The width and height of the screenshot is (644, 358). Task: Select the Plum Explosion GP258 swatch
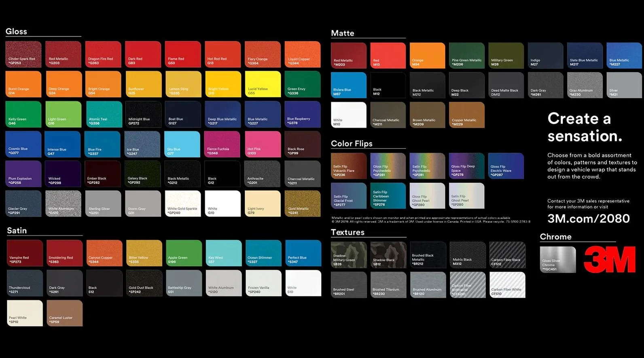[23, 174]
